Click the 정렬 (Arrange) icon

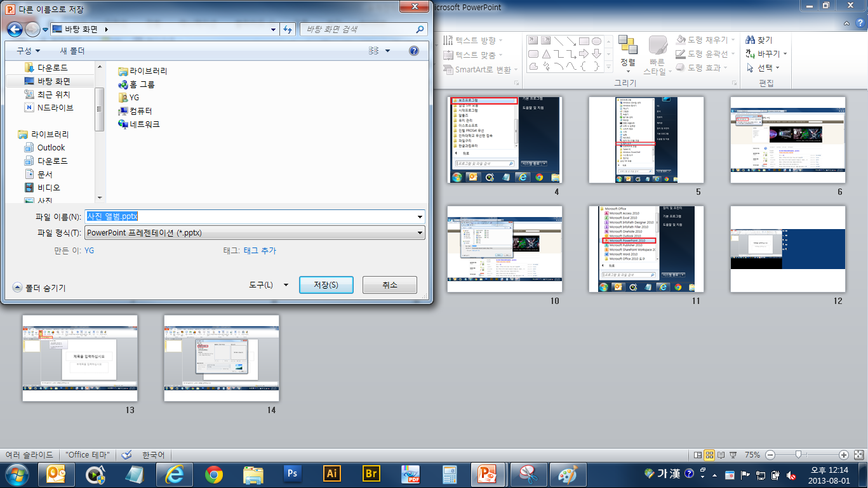[x=627, y=46]
